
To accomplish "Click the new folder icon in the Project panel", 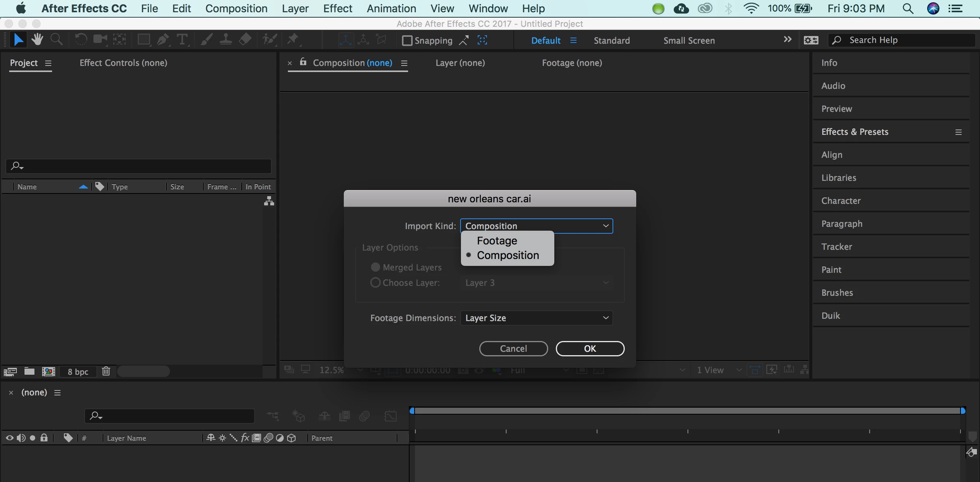I will (x=29, y=371).
